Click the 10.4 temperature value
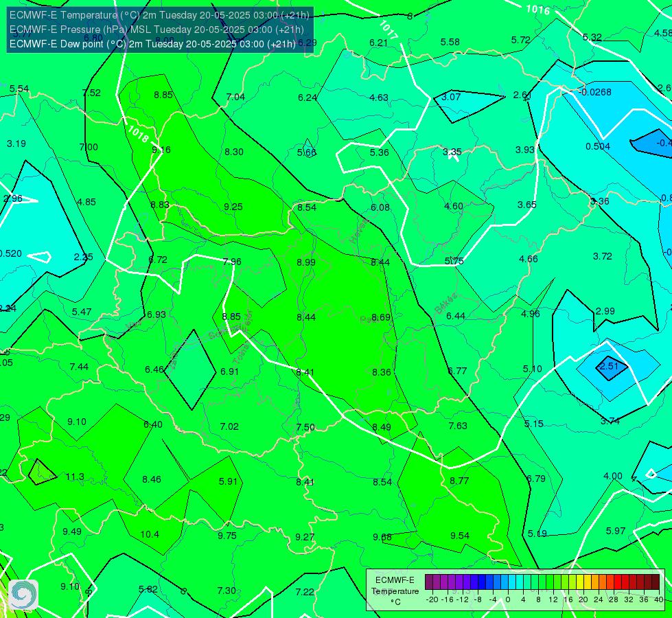This screenshot has width=672, height=618. pyautogui.click(x=150, y=534)
